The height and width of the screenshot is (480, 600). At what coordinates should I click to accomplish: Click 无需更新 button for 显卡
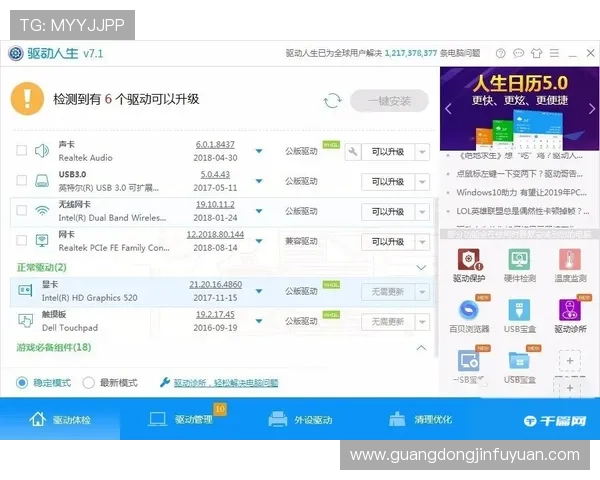[x=388, y=292]
